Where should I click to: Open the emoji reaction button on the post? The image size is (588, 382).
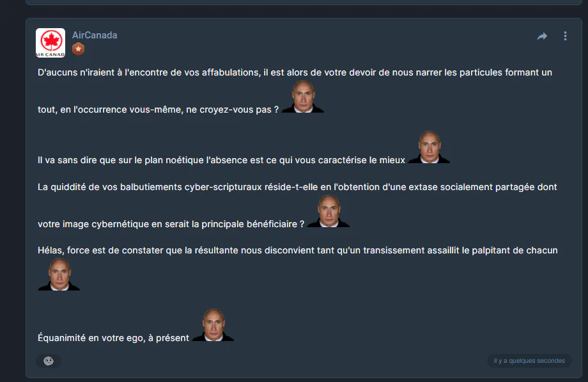49,361
